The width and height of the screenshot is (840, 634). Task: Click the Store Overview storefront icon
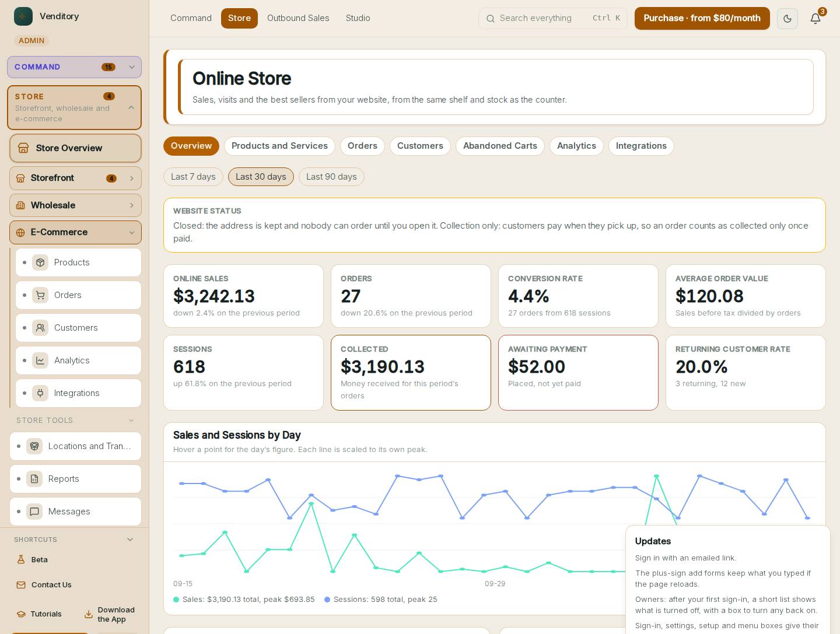point(23,148)
